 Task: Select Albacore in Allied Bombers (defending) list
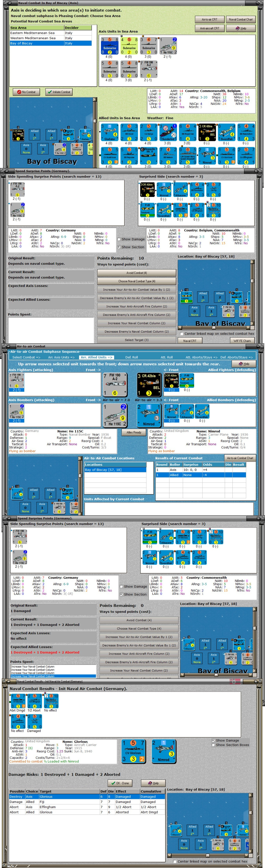click(187, 411)
